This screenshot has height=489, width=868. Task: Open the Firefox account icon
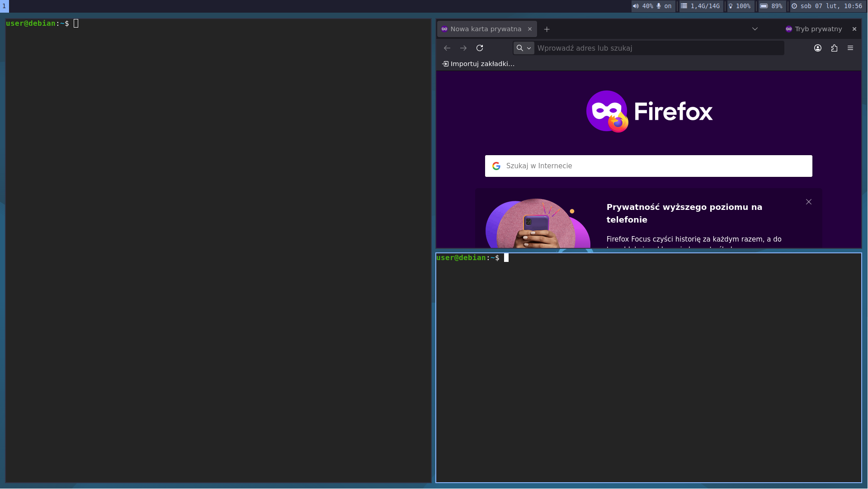[x=818, y=48]
